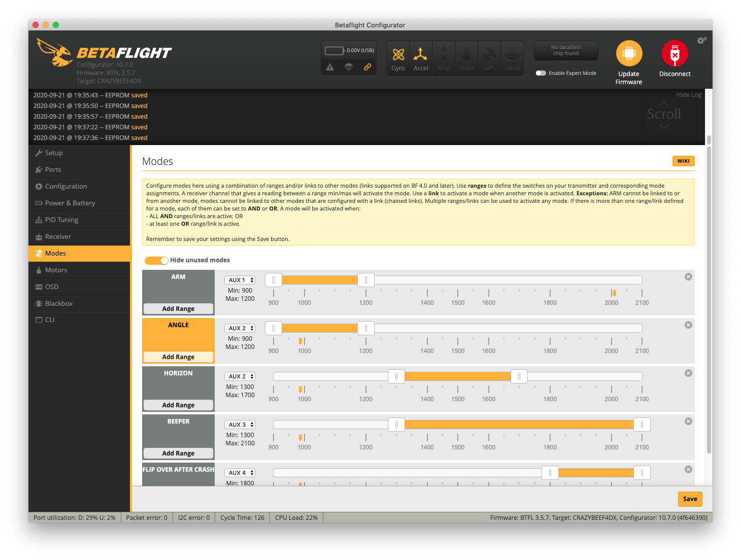741x560 pixels.
Task: Open ARM mode AUX 1 channel dropdown
Action: coord(240,280)
